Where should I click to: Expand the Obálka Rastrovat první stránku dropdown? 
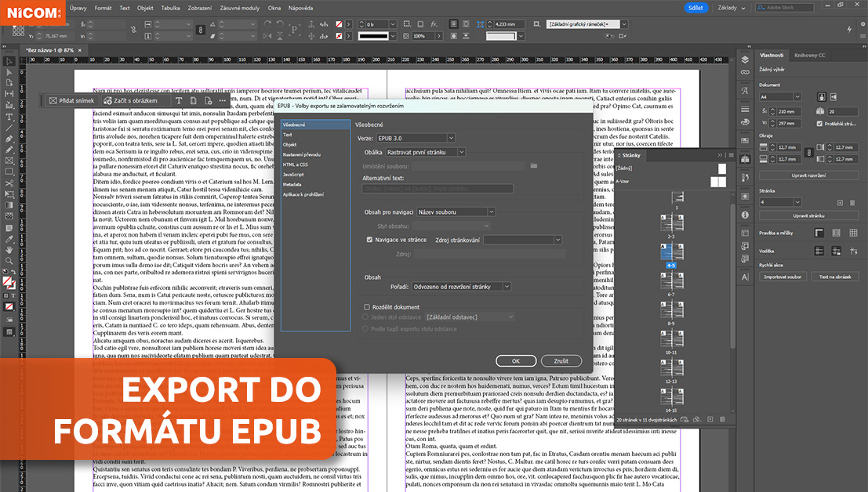[426, 152]
